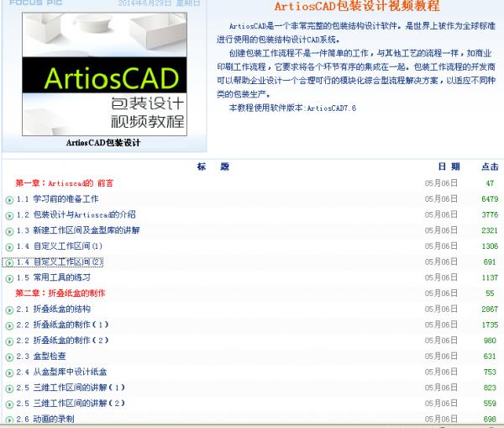Click chapter heading 第二章:折叠纸盒的制作
The height and width of the screenshot is (428, 504).
coord(60,293)
